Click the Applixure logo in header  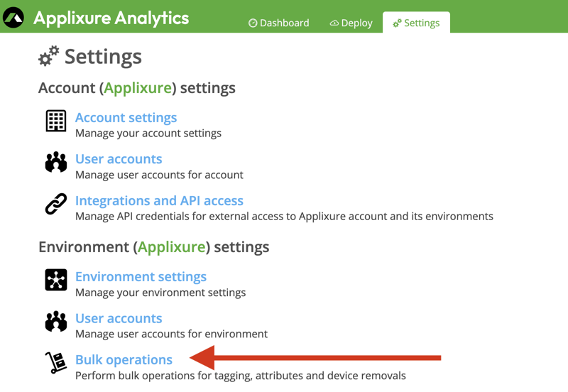pos(13,17)
